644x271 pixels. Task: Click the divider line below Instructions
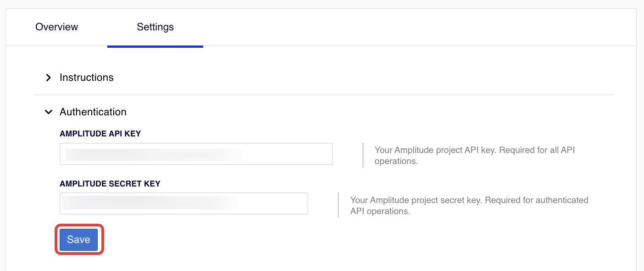coord(324,95)
